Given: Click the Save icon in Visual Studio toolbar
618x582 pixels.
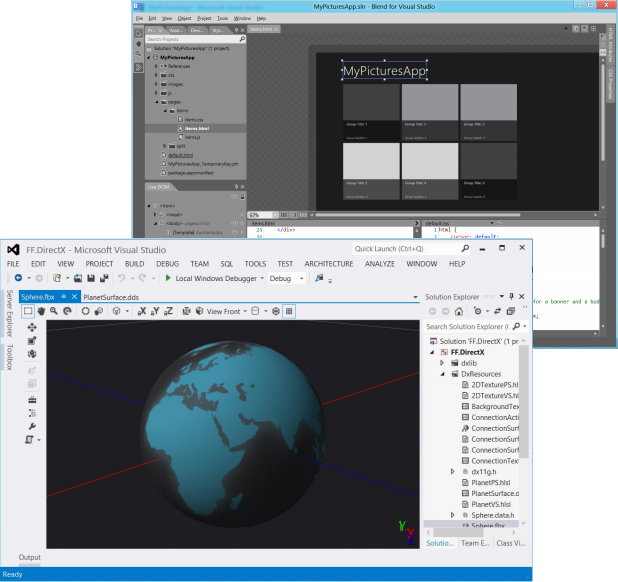Looking at the screenshot, I should click(91, 278).
